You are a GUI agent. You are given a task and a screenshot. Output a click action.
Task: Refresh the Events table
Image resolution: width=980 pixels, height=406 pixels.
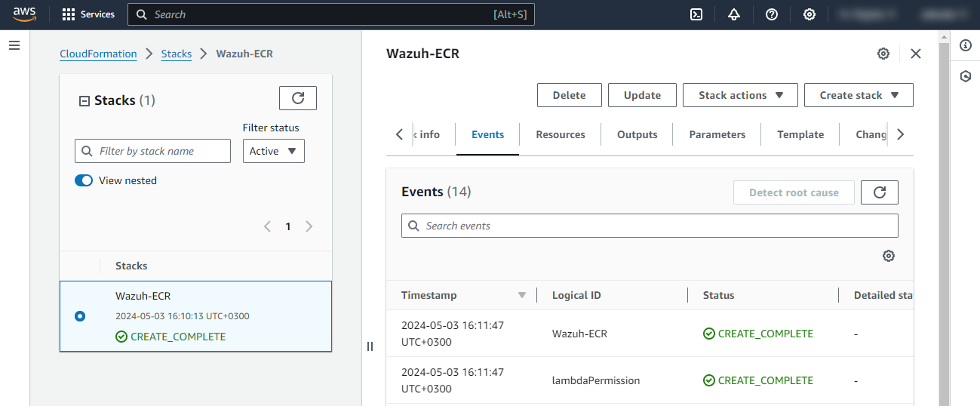click(879, 192)
